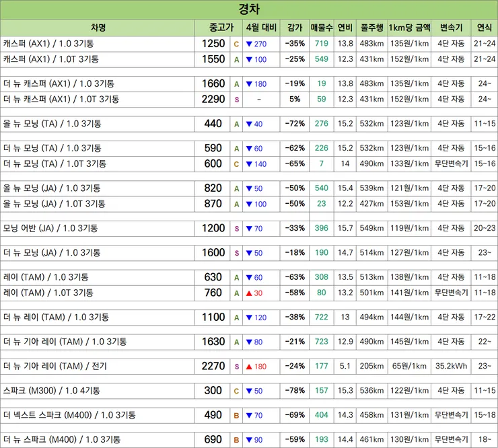Select model year 18~ in last row
The width and height of the screenshot is (498, 448).
coord(485,439)
